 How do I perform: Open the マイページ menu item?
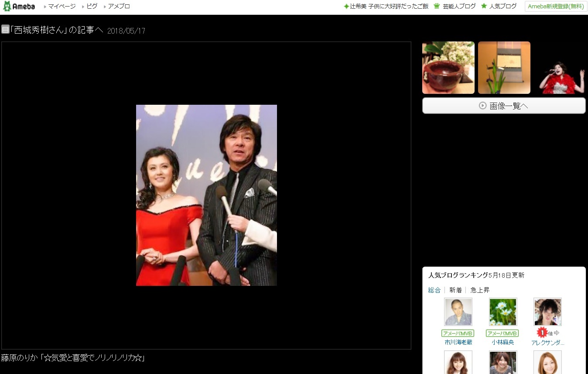[x=62, y=6]
